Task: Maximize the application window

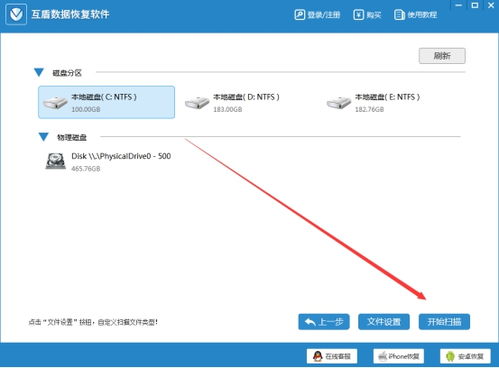Action: click(475, 5)
